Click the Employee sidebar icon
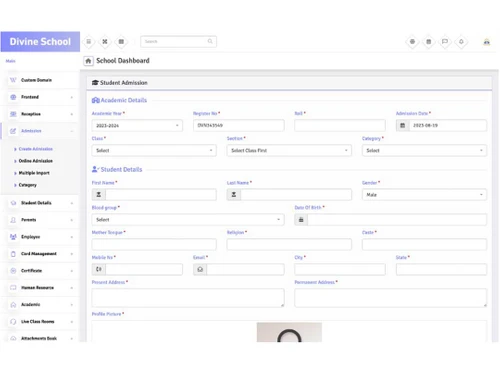This screenshot has width=500, height=375. (x=13, y=237)
